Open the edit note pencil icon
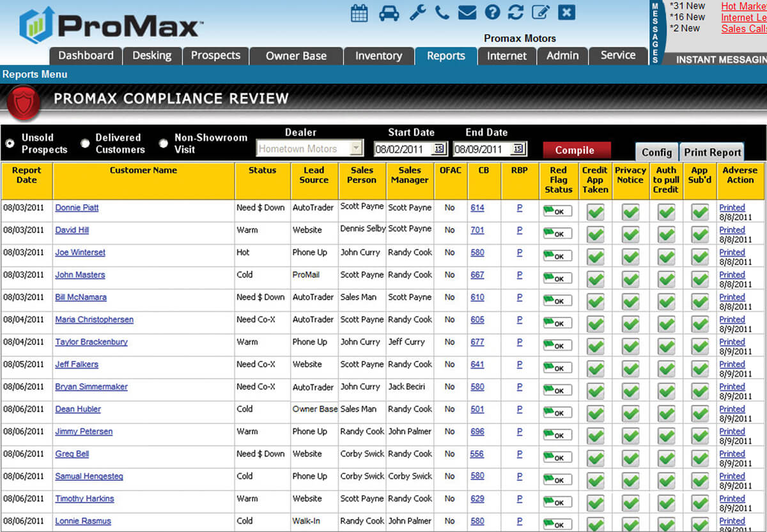The width and height of the screenshot is (767, 532). (x=541, y=13)
